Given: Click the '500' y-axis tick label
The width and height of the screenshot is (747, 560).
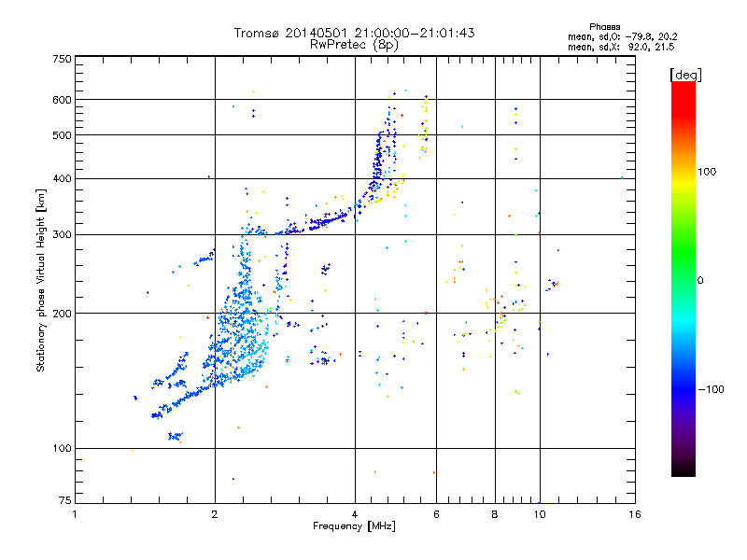Looking at the screenshot, I should point(62,135).
